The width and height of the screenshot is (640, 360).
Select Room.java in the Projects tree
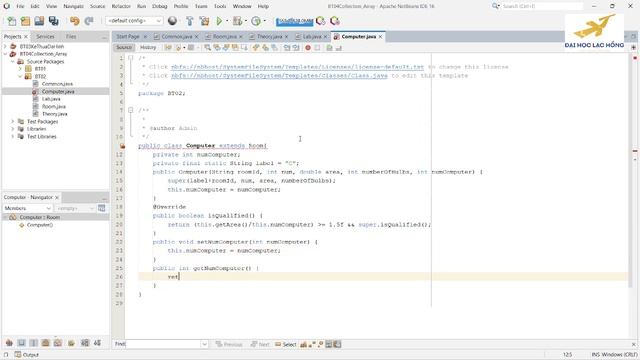(53, 107)
